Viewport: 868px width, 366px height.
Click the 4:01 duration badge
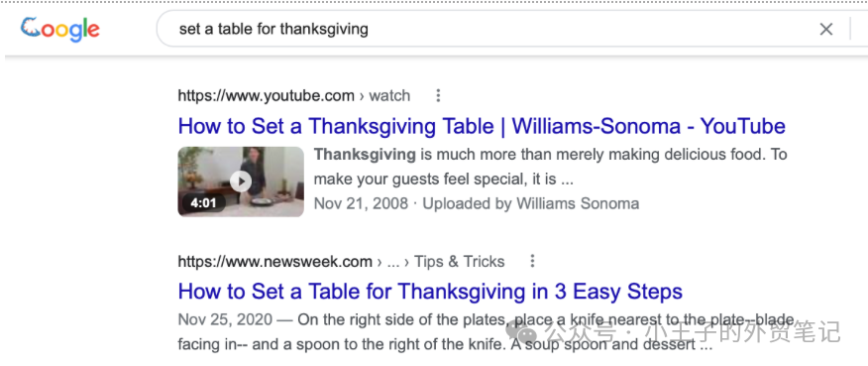203,203
